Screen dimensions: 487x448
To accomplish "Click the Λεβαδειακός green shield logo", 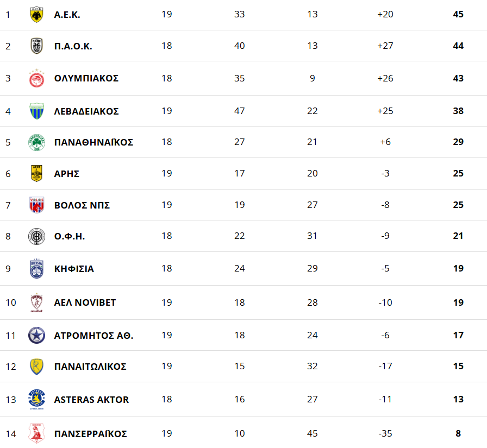I will [x=36, y=111].
